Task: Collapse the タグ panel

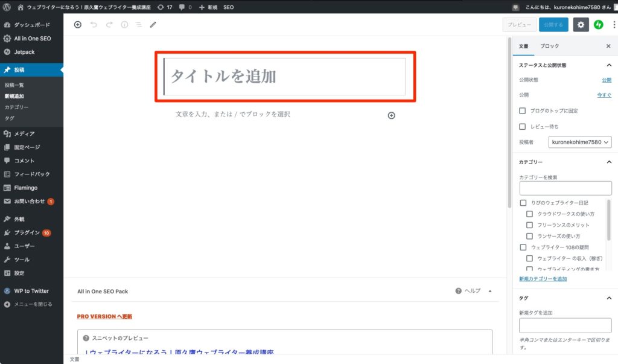Action: [608, 298]
